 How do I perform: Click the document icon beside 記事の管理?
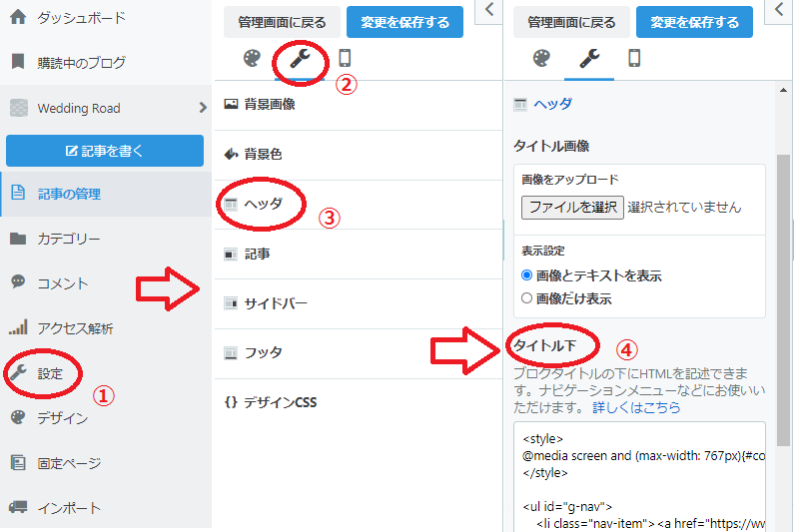point(18,193)
